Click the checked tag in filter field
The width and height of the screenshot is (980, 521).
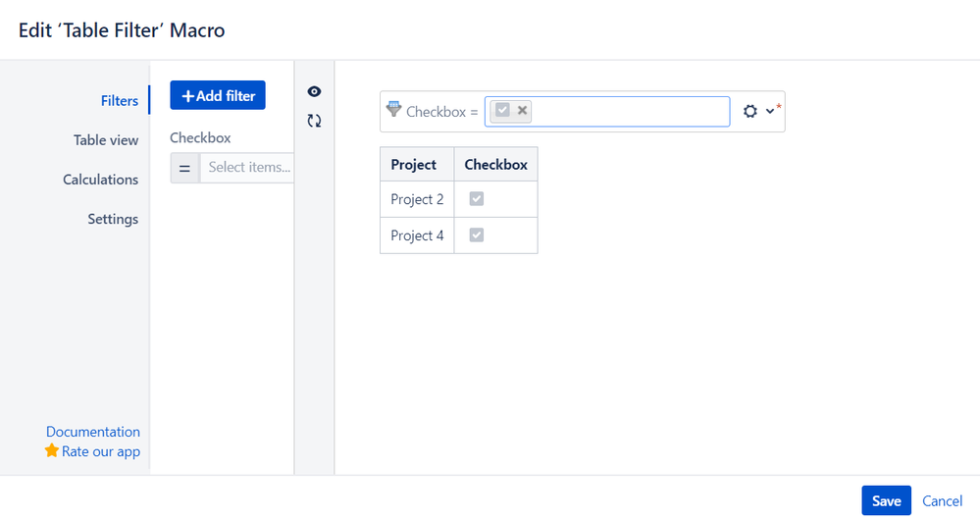502,110
